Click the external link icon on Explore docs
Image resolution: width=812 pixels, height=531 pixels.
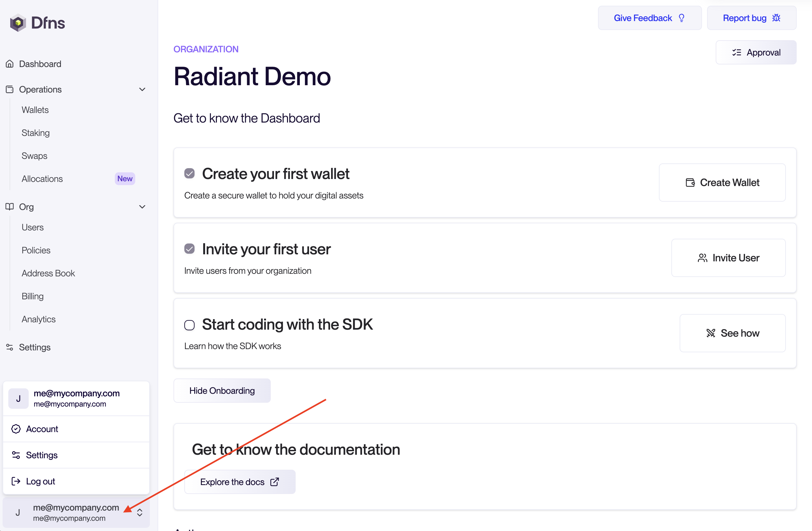[275, 482]
